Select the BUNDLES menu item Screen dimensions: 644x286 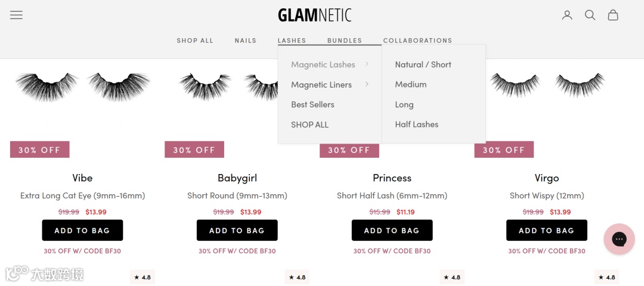(345, 41)
